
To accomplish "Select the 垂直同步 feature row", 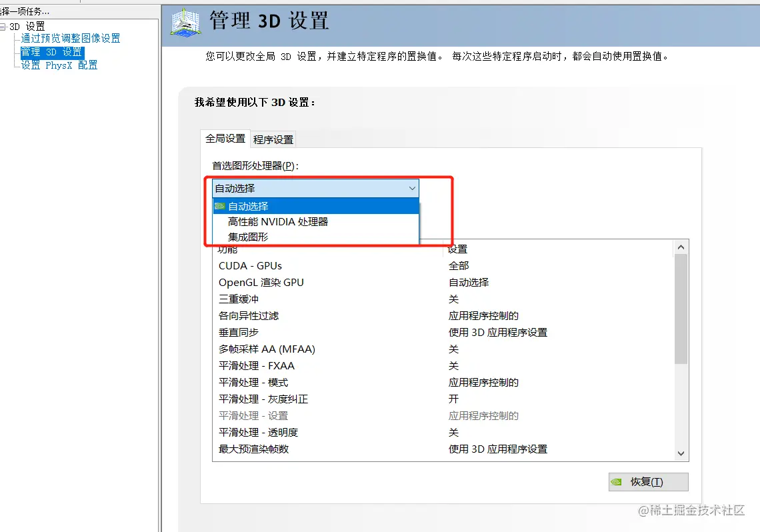I will click(x=443, y=333).
